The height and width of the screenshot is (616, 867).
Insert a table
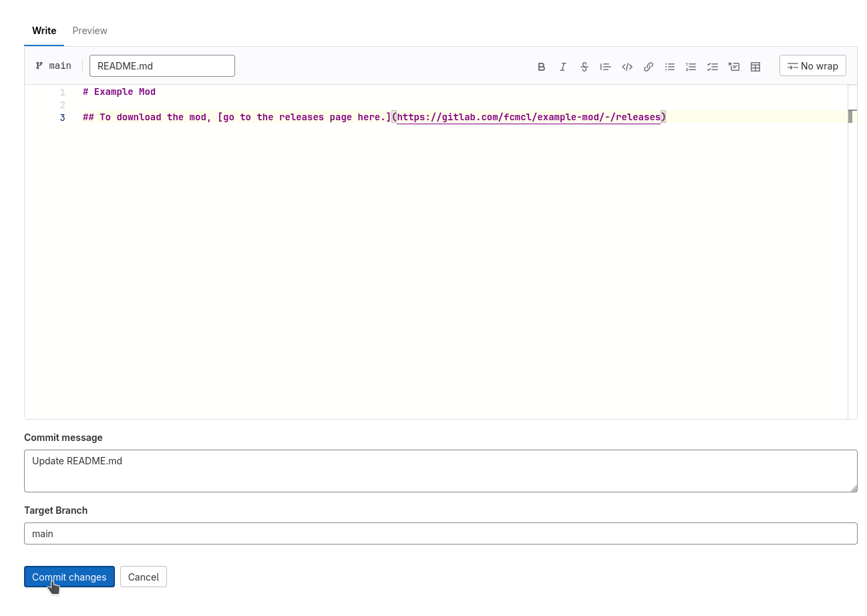[x=755, y=67]
